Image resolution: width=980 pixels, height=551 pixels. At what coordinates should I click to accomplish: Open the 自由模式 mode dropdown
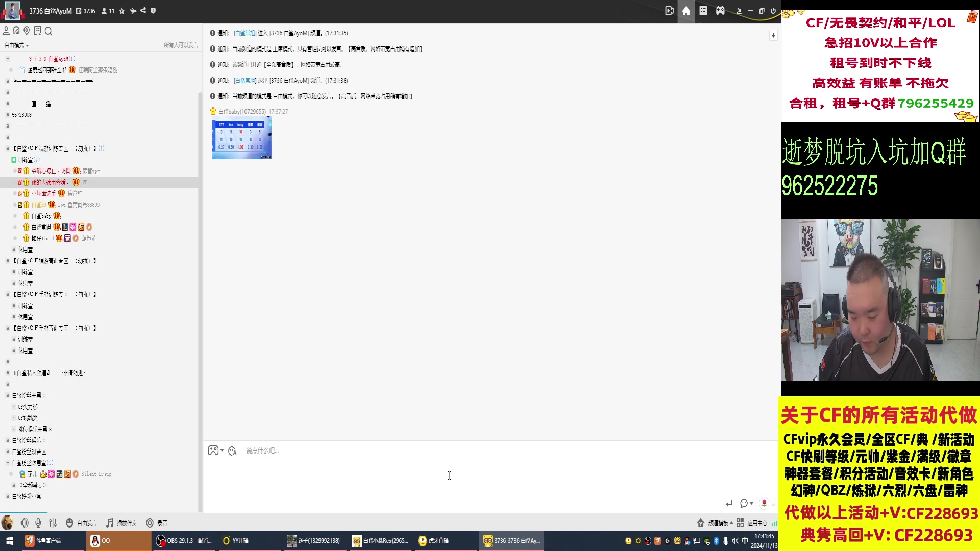[17, 45]
